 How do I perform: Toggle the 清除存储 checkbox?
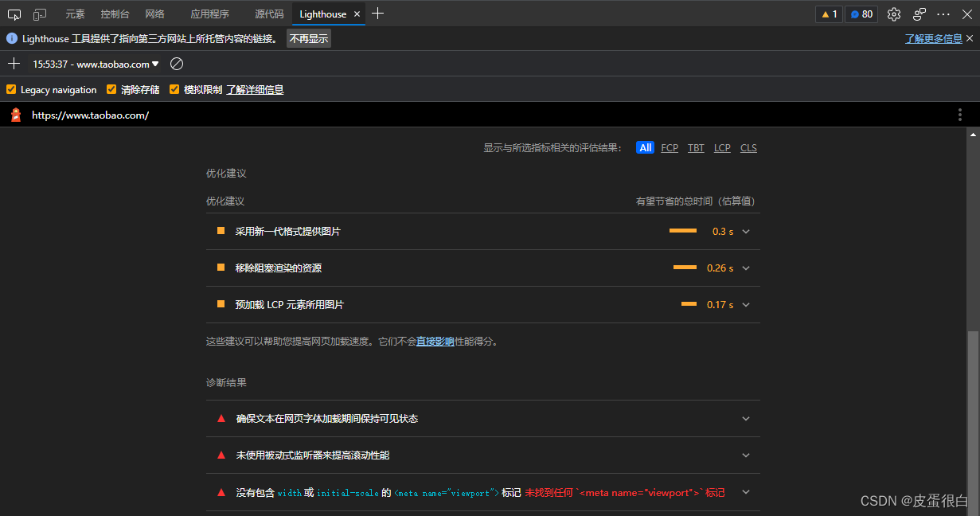tap(111, 90)
